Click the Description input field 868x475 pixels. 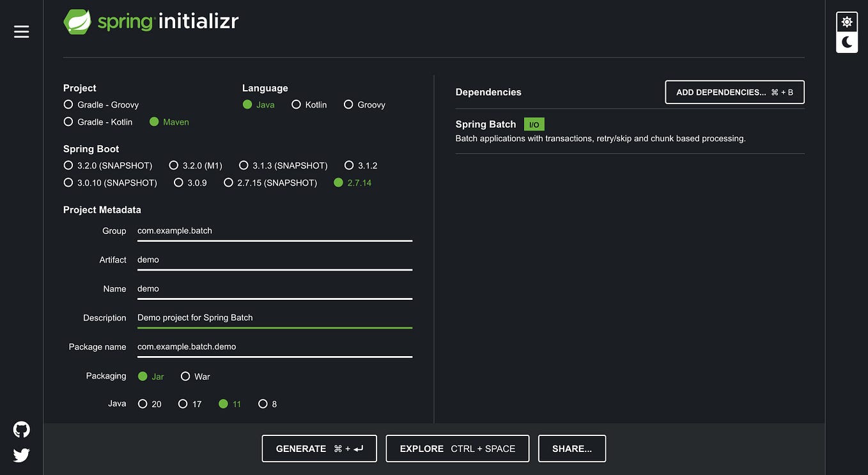click(x=274, y=317)
